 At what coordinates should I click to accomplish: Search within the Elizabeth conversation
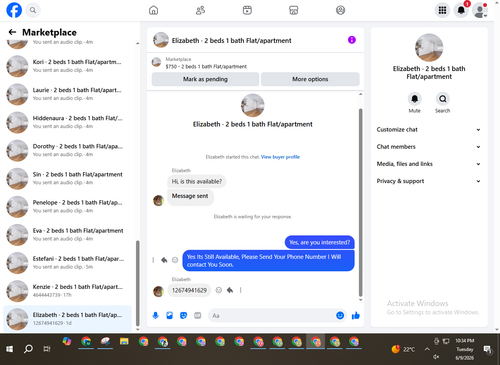443,99
